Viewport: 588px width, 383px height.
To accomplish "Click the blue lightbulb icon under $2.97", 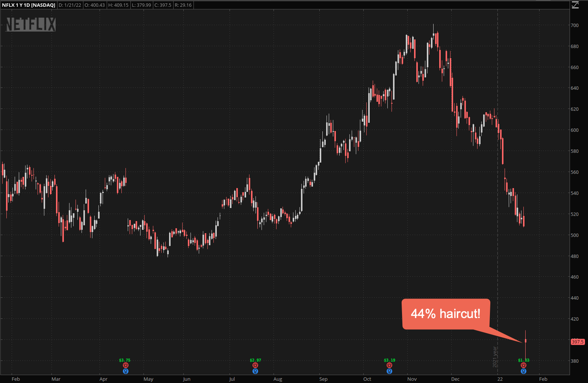I will click(x=255, y=371).
